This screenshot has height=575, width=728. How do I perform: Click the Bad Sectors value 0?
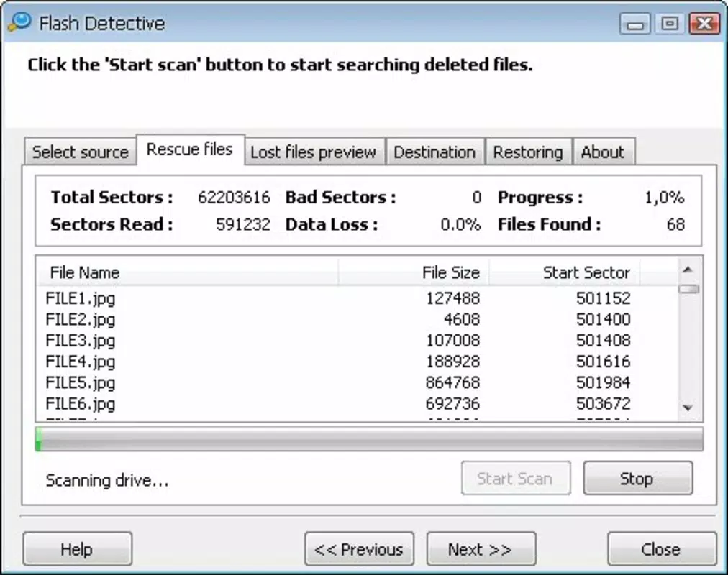coord(476,198)
